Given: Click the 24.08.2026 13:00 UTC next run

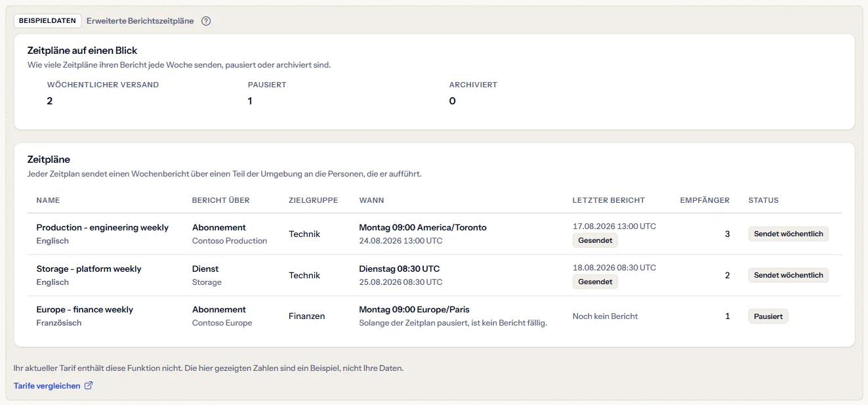Looking at the screenshot, I should click(x=401, y=241).
